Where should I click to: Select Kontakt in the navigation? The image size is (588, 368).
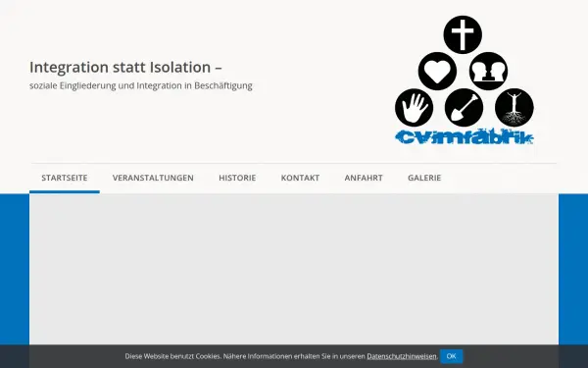tap(300, 178)
